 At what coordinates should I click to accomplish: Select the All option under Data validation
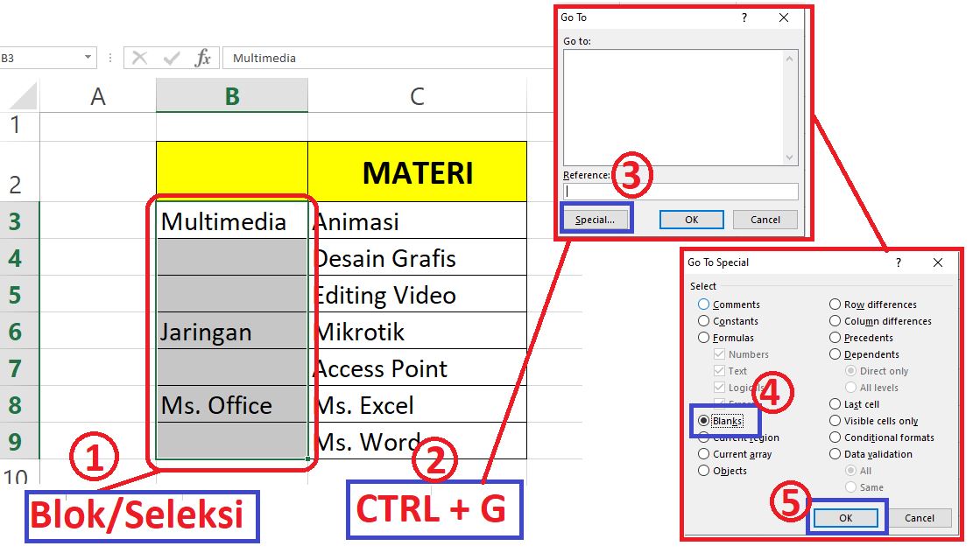pos(850,471)
